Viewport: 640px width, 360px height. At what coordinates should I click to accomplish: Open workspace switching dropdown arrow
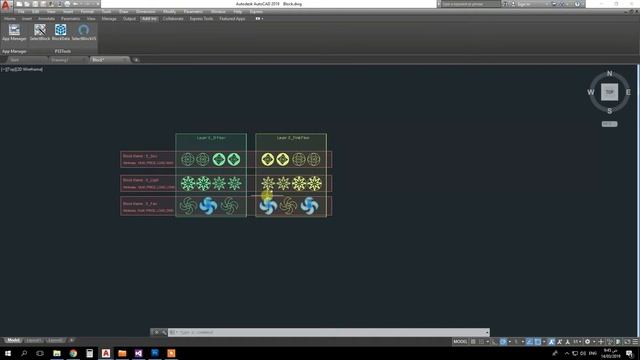[594, 342]
